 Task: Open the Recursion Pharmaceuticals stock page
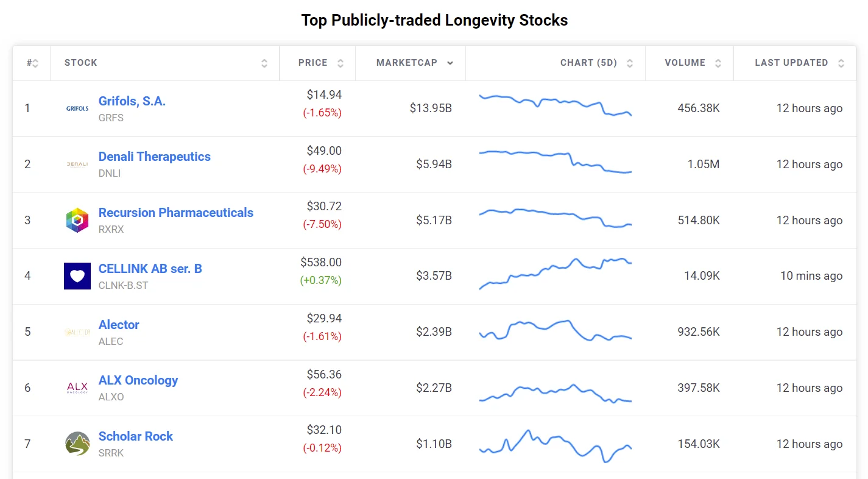pos(176,213)
